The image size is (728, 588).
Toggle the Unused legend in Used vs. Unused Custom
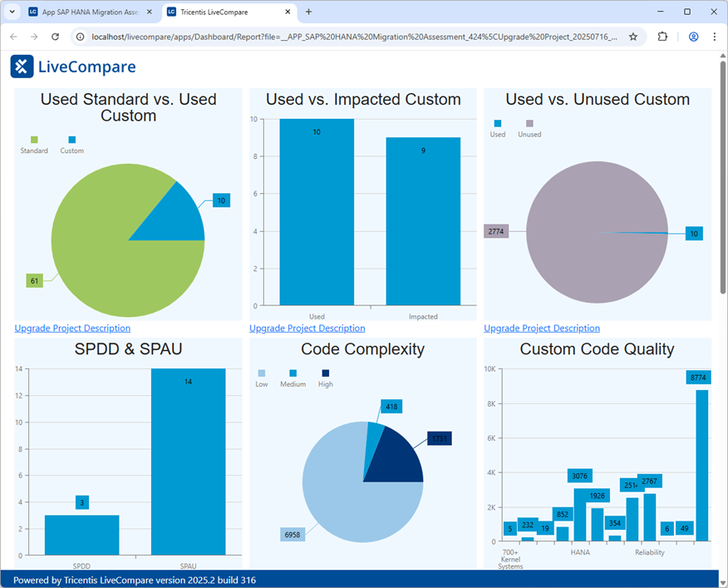pyautogui.click(x=530, y=130)
